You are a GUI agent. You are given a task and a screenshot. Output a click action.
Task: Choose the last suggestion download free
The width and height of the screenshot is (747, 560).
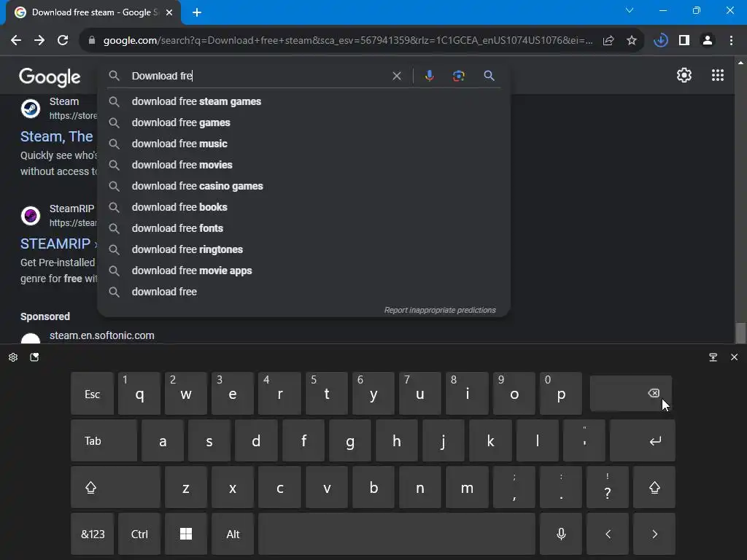303,292
